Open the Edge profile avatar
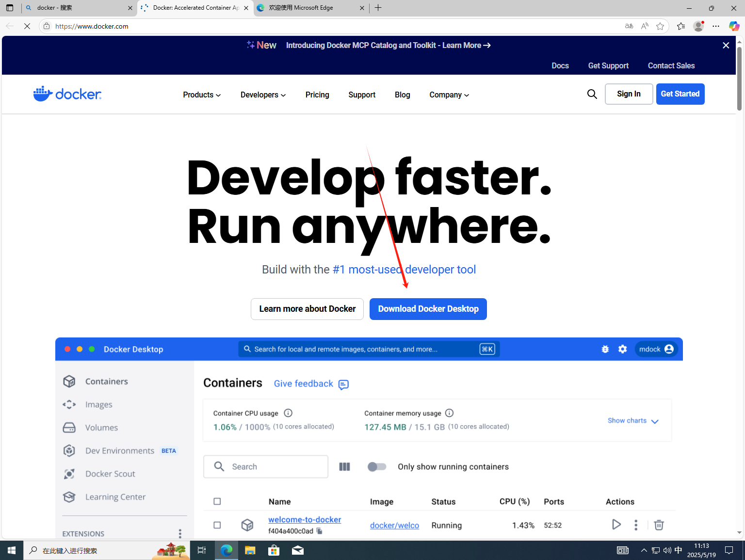Image resolution: width=745 pixels, height=560 pixels. click(698, 26)
